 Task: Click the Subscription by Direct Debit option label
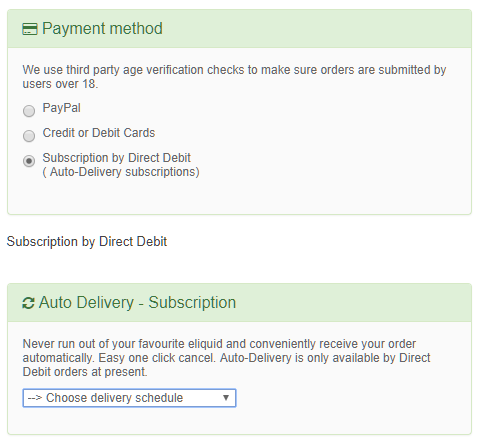[117, 158]
